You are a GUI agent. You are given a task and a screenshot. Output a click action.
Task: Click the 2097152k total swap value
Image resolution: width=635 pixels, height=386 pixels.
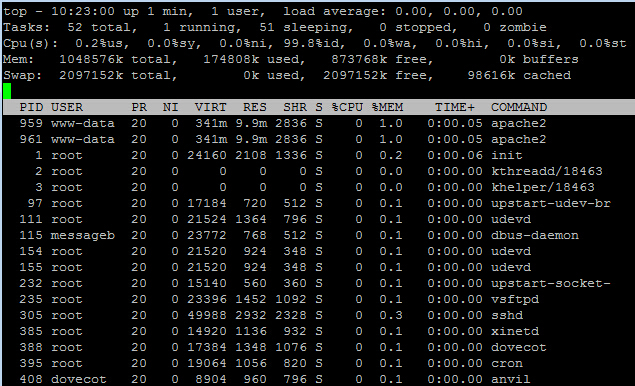pyautogui.click(x=91, y=75)
